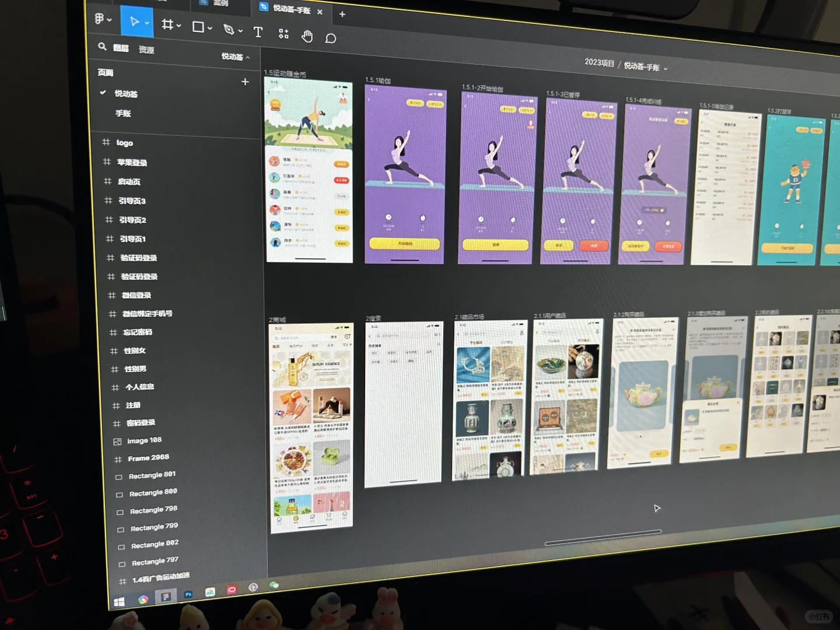This screenshot has height=630, width=840.
Task: Select the Hand tool
Action: click(307, 37)
